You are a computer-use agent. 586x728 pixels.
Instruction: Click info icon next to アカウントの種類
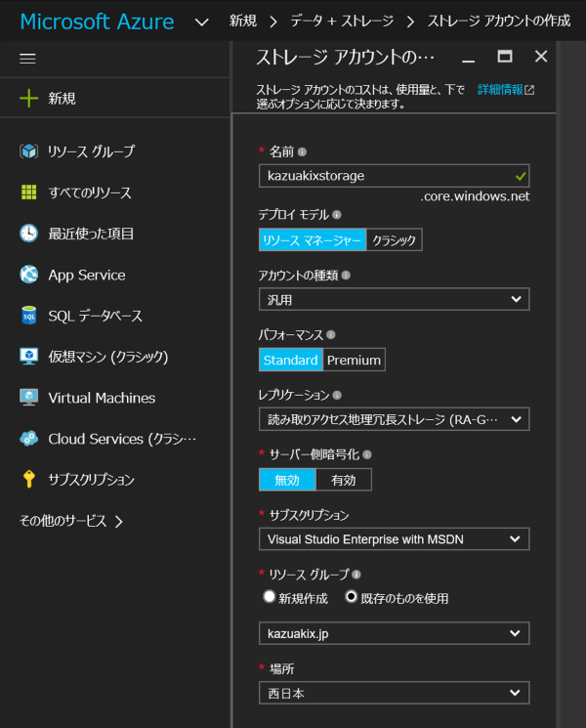pos(346,276)
